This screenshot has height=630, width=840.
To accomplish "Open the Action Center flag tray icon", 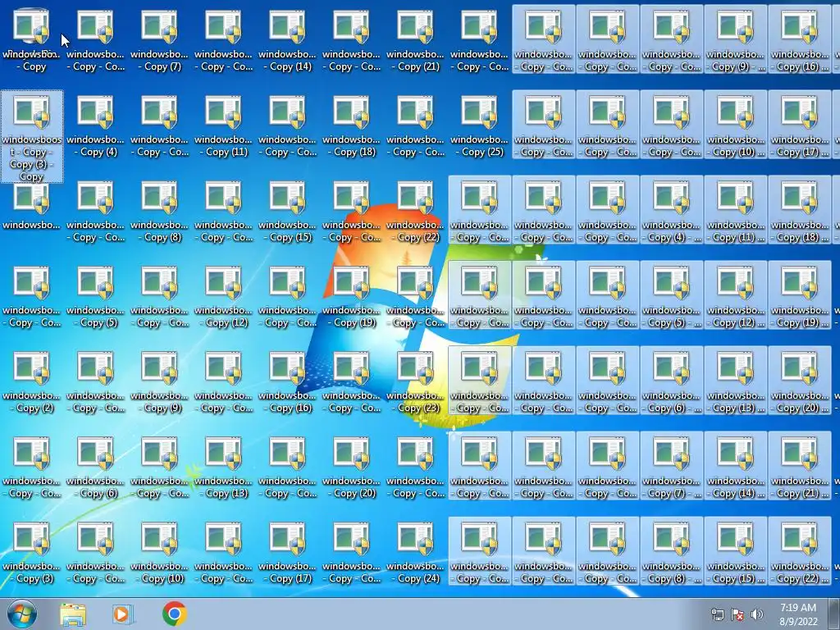I will pyautogui.click(x=737, y=614).
